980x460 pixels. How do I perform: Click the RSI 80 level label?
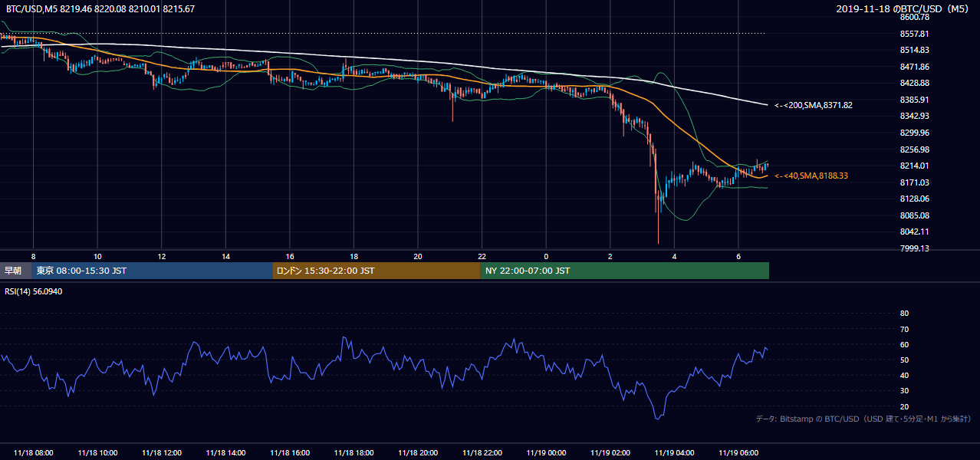[904, 314]
